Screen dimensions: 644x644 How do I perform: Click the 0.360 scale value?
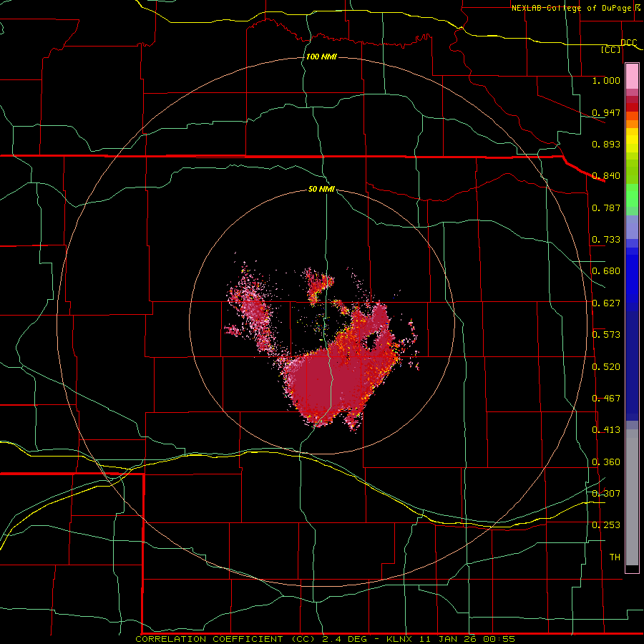coord(606,462)
